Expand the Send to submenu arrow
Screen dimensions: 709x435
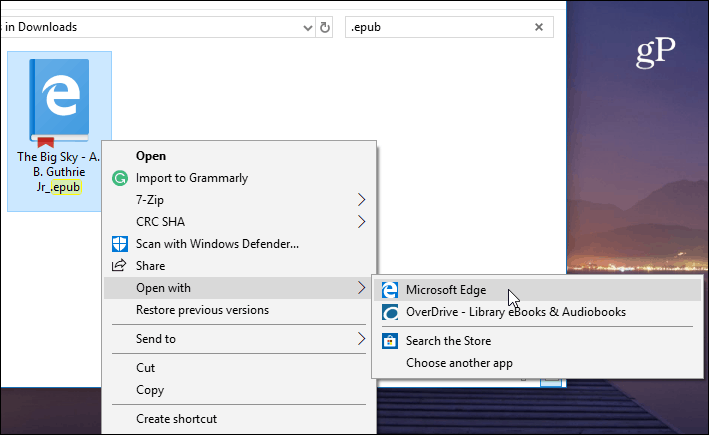361,339
